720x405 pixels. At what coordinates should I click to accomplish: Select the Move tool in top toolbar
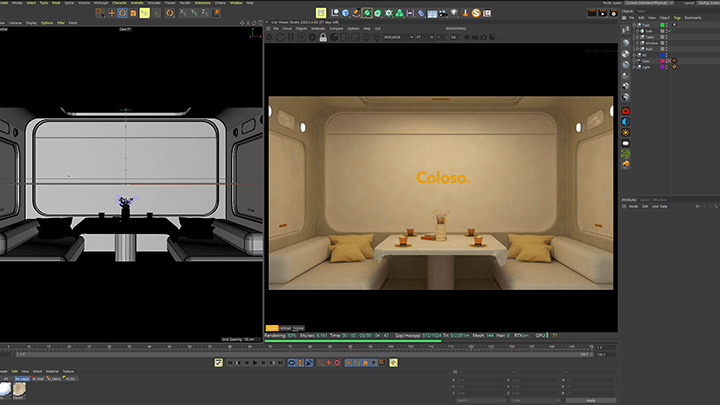(x=111, y=13)
